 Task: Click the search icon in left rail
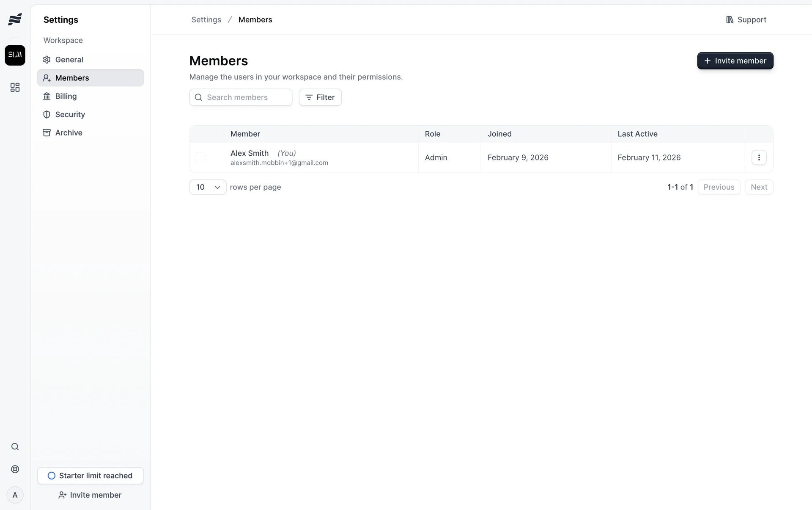15,447
